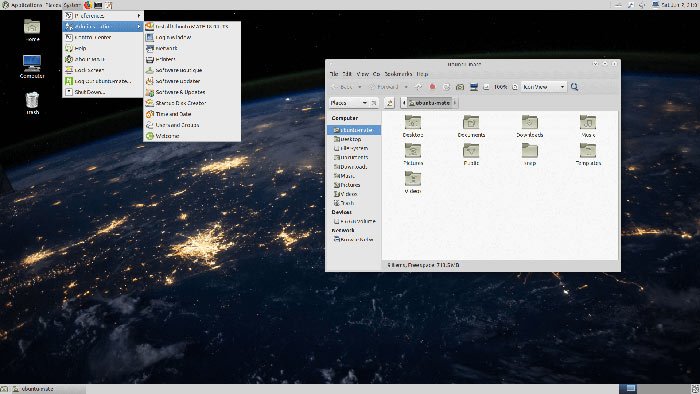
Task: Select Computer desktop icon
Action: (x=32, y=66)
